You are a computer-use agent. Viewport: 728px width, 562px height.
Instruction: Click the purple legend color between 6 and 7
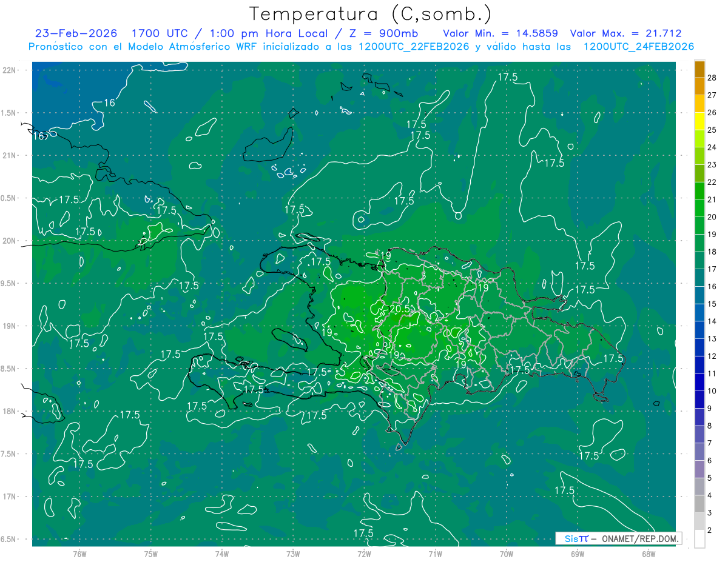pyautogui.click(x=699, y=452)
